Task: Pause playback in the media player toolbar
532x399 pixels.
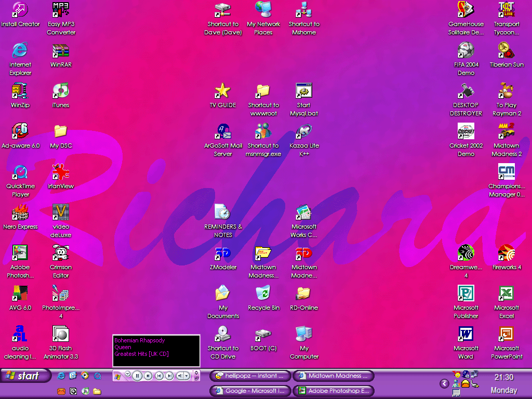Action: (137, 376)
